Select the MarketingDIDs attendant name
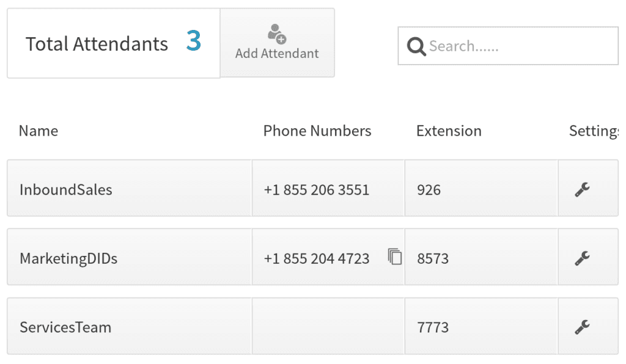The image size is (626, 364). (x=68, y=258)
